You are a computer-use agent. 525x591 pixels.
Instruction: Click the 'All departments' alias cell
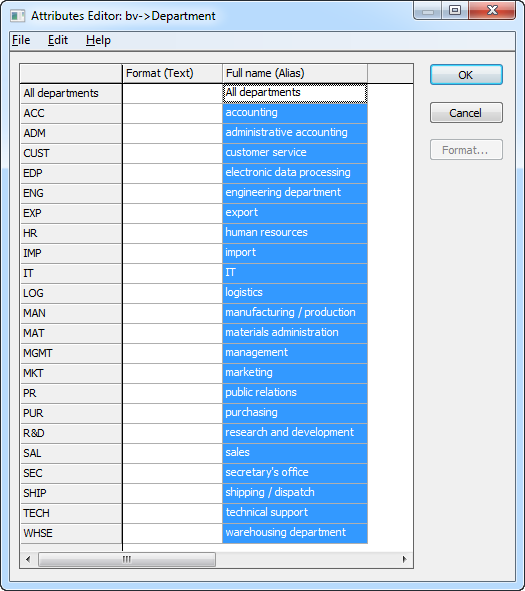pyautogui.click(x=295, y=93)
